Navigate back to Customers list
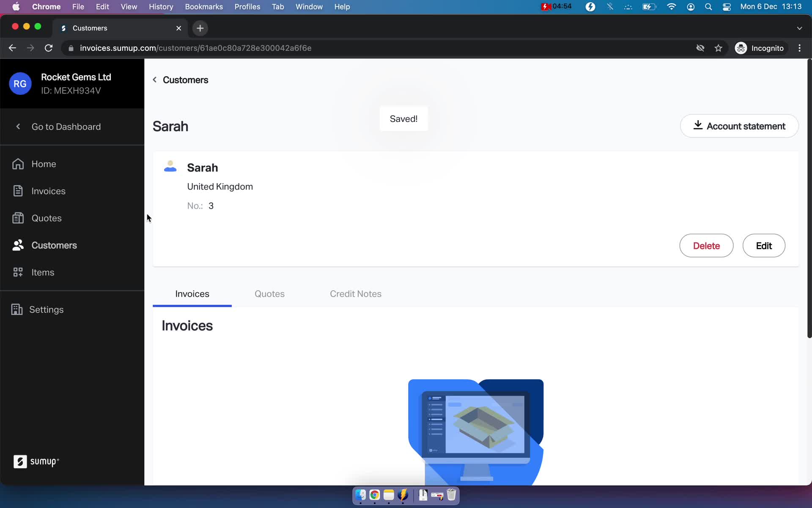This screenshot has width=812, height=508. click(180, 80)
